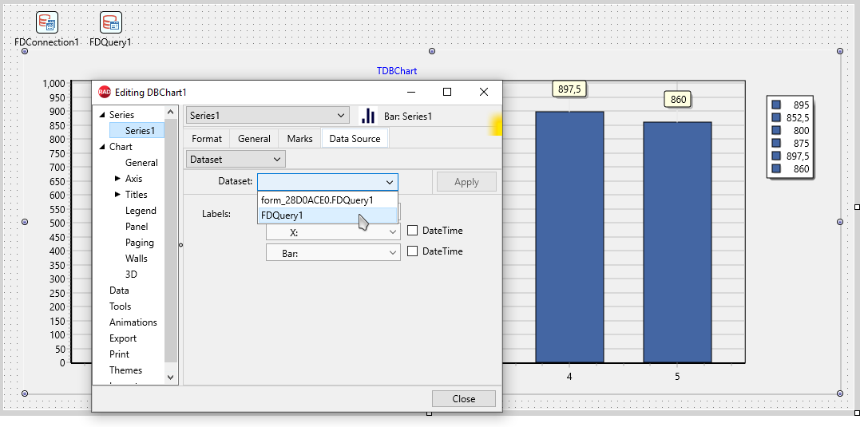
Task: Choose form_28D0ACE0.FDQuery1 from the list
Action: 327,200
